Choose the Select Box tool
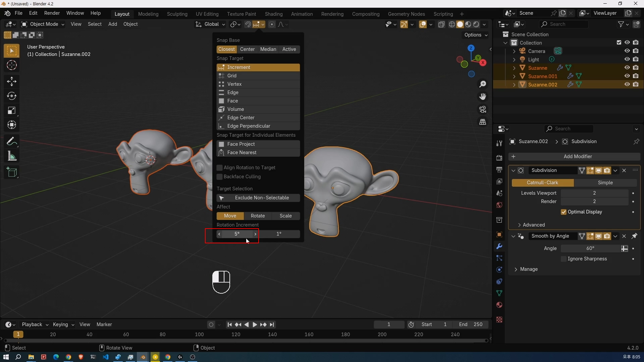 click(12, 51)
